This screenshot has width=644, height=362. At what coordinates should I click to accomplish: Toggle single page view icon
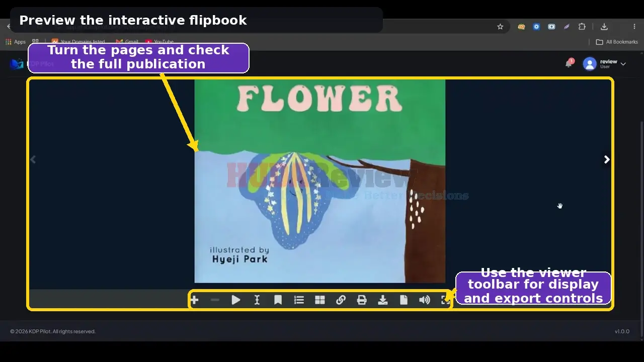tap(404, 300)
